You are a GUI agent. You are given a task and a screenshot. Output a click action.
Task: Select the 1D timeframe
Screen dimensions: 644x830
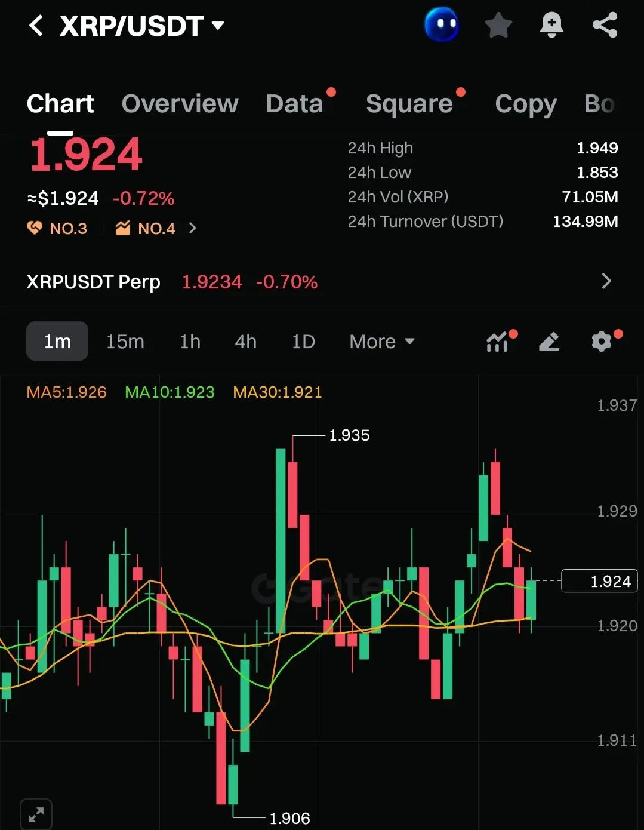click(303, 342)
